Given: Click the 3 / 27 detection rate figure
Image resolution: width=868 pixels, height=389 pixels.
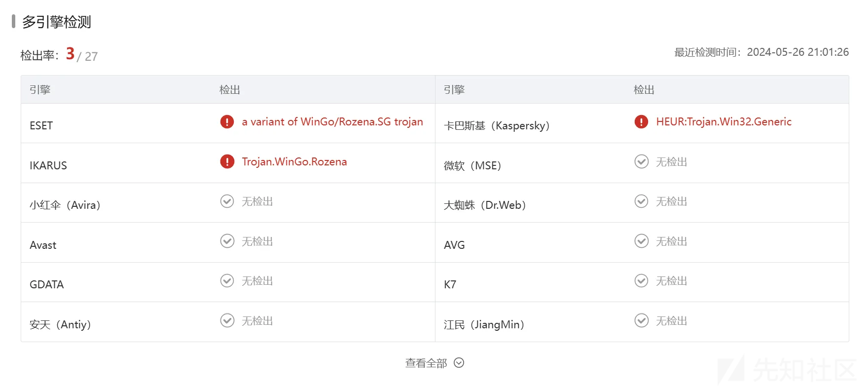Looking at the screenshot, I should 82,55.
